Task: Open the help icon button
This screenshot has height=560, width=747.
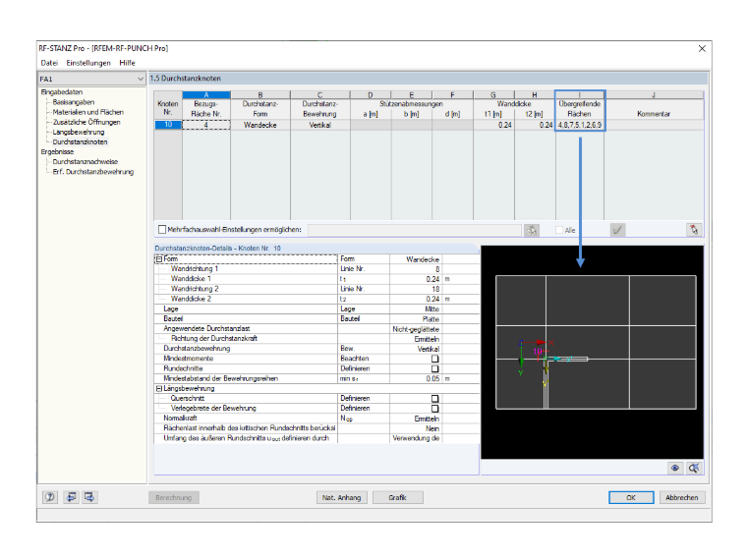Action: pyautogui.click(x=50, y=497)
